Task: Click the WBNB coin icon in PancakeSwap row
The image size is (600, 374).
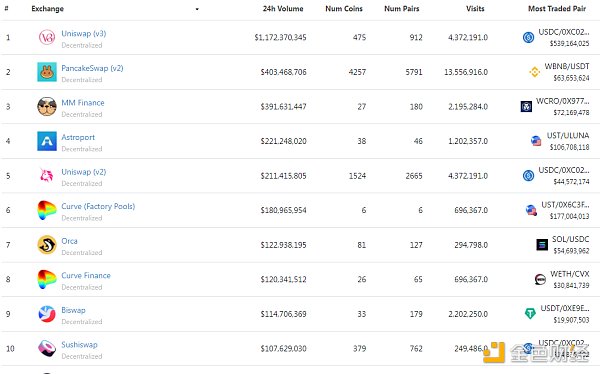Action: [535, 72]
